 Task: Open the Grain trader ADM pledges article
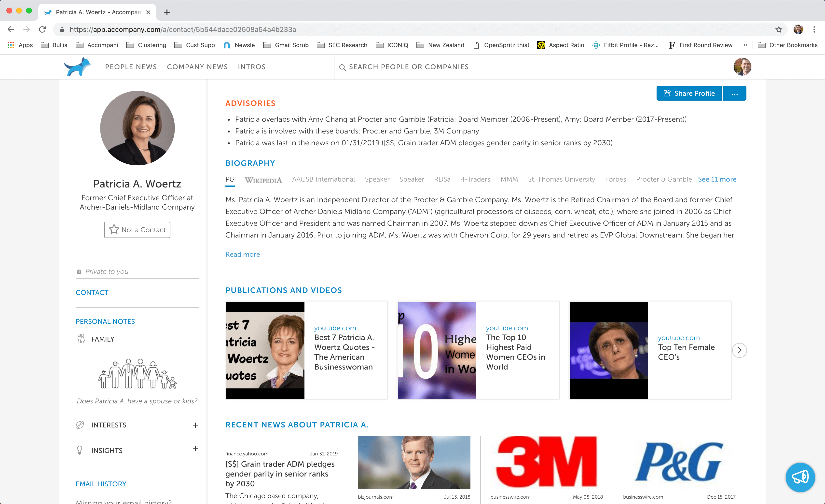[x=280, y=474]
